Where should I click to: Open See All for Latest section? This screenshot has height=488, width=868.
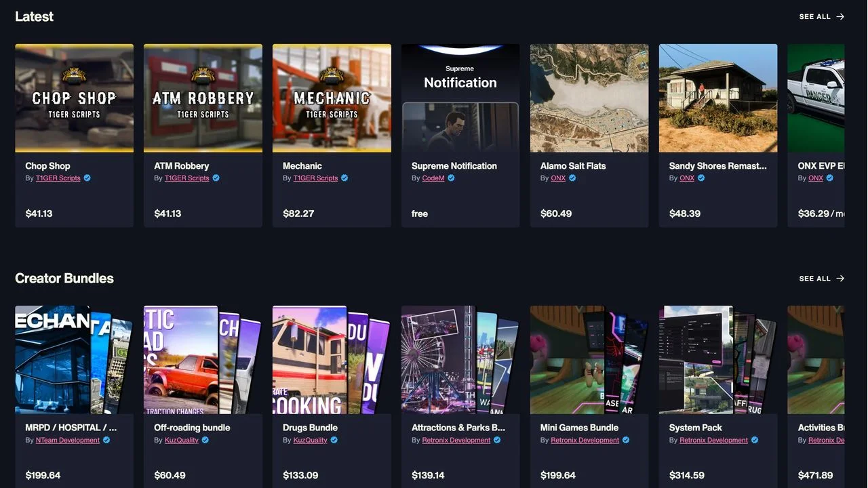pyautogui.click(x=822, y=17)
